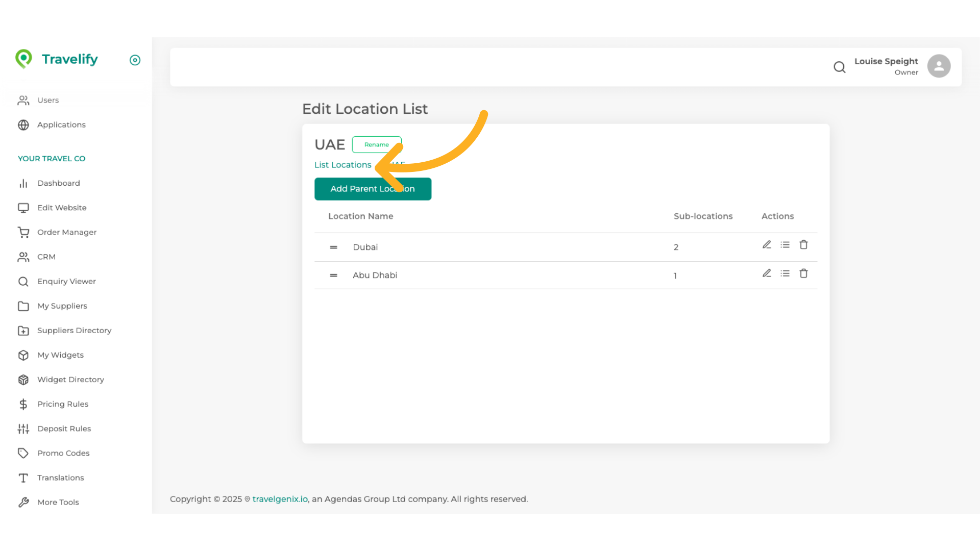Open the List Locations breadcrumb link
Screen dimensions: 980x551
pos(342,164)
